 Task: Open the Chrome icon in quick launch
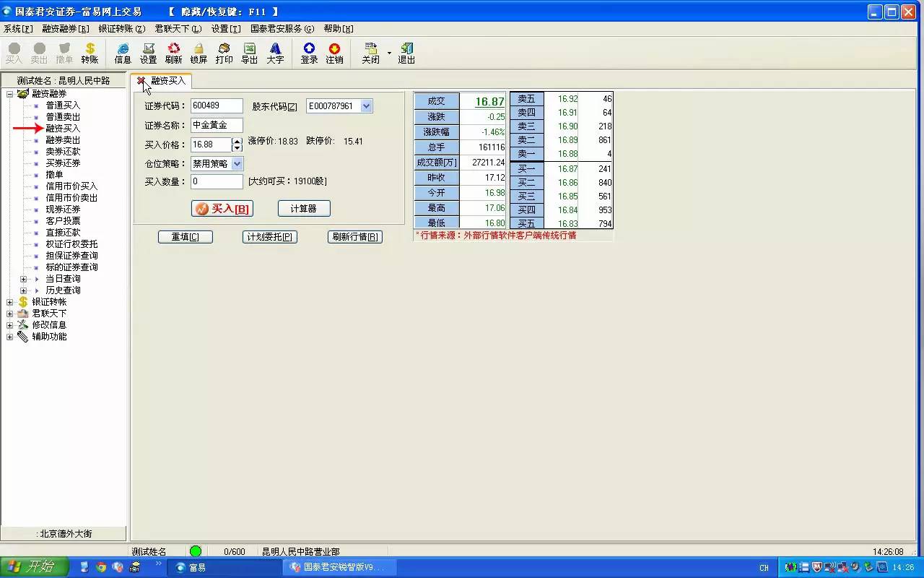pos(101,567)
